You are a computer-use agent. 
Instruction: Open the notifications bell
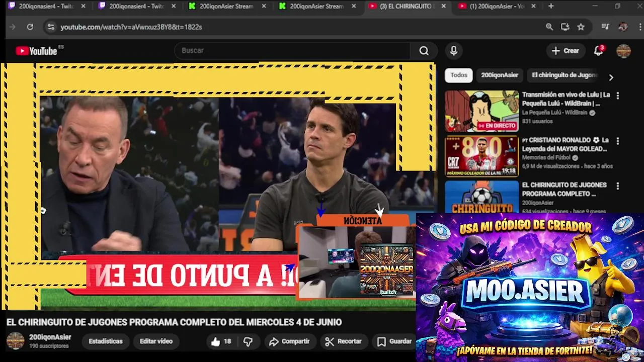598,51
